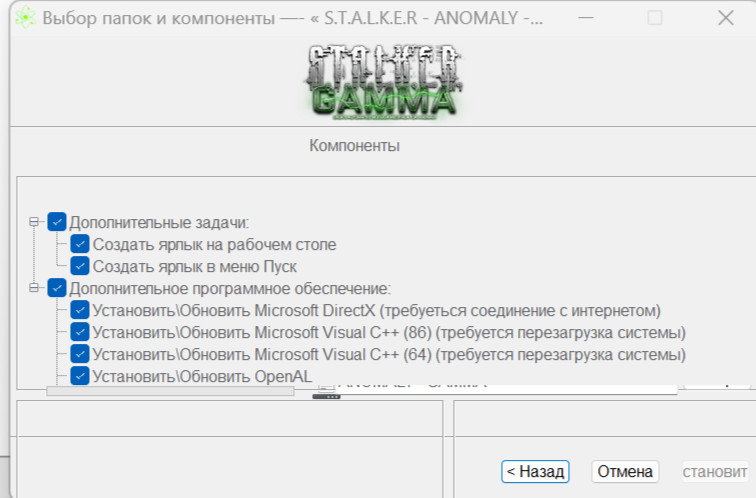Viewport: 756px width, 498px height.
Task: Minimize the installer window
Action: [586, 18]
